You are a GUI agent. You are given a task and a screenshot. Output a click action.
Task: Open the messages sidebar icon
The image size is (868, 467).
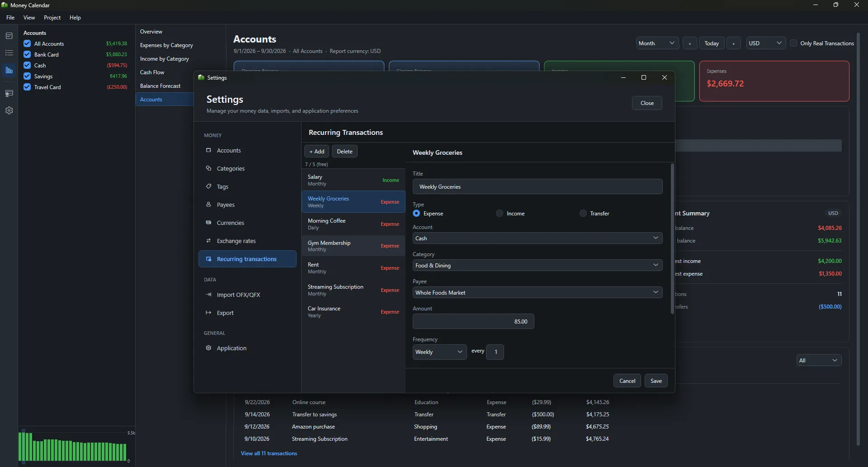point(9,93)
